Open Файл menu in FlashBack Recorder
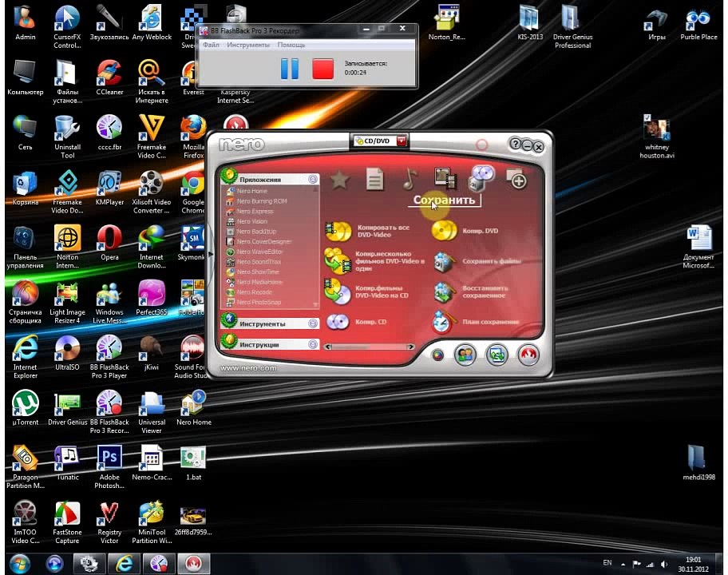This screenshot has width=728, height=575. [211, 45]
